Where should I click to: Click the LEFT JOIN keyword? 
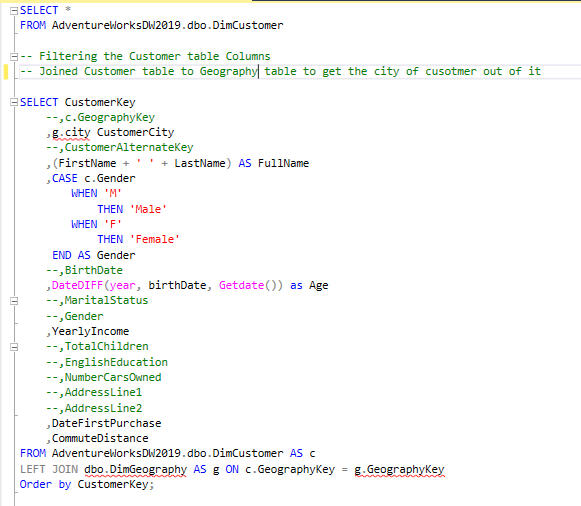[x=49, y=469]
